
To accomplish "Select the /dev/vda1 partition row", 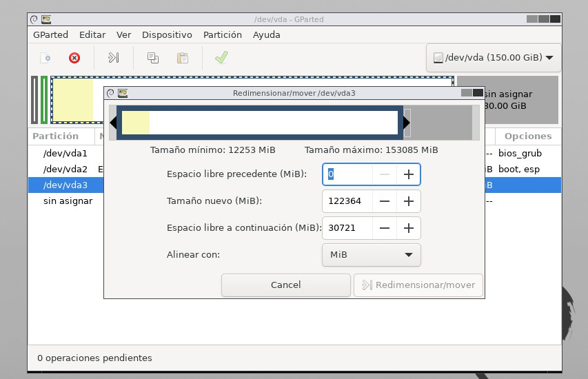I will click(x=65, y=152).
